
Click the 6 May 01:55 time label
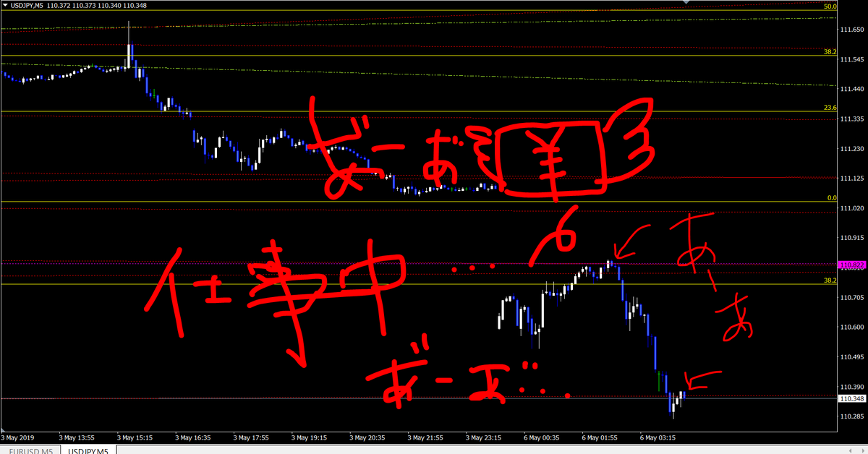click(x=601, y=437)
